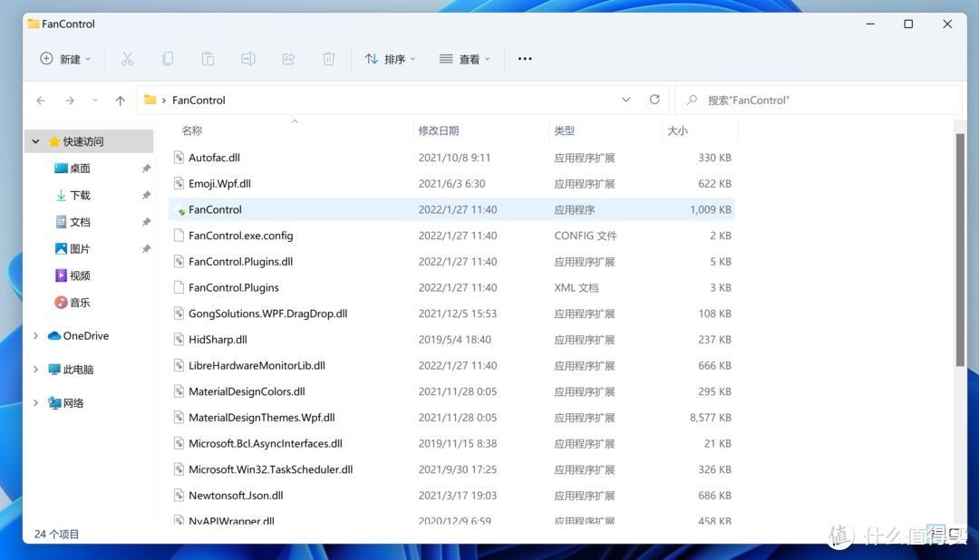Click the Delete trash can icon

(x=328, y=59)
